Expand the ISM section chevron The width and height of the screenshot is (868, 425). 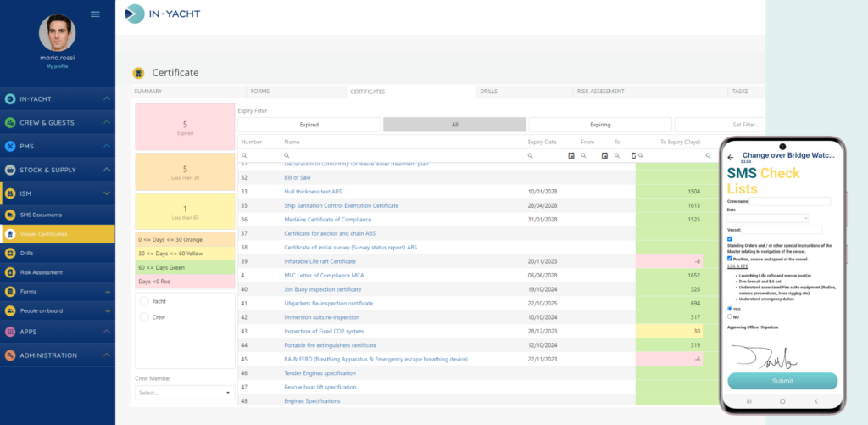pos(107,193)
